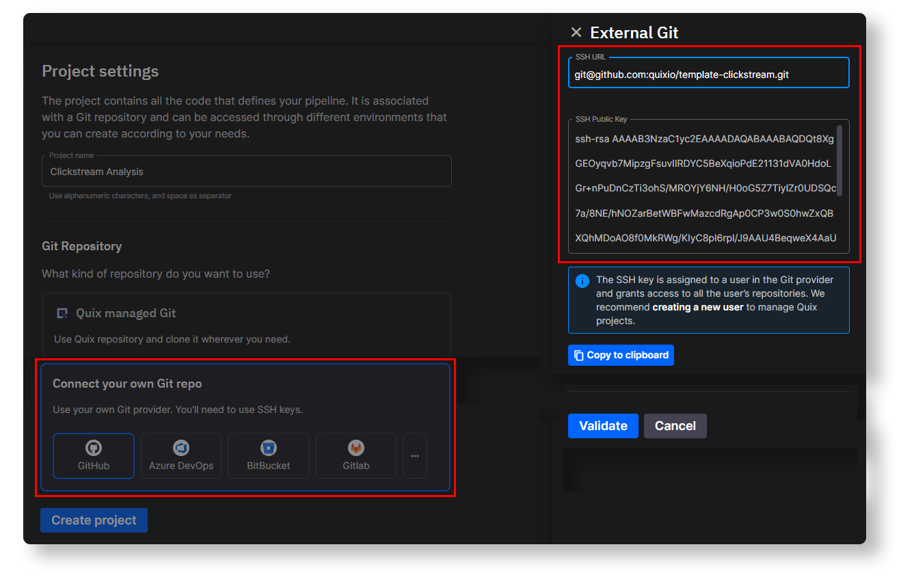Click the 'ssh-rsa AAAAB3NzaC1yc2E' key line
914x588 pixels.
coord(705,139)
